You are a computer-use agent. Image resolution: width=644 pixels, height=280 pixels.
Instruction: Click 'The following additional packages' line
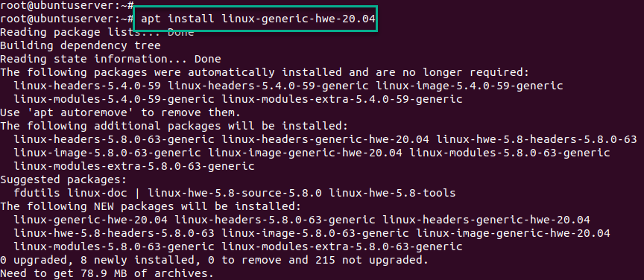click(x=174, y=126)
